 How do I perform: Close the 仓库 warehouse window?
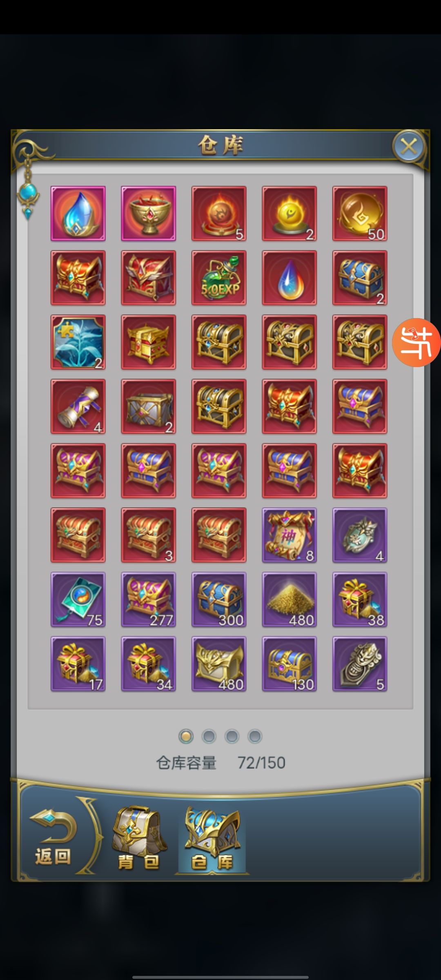[408, 146]
